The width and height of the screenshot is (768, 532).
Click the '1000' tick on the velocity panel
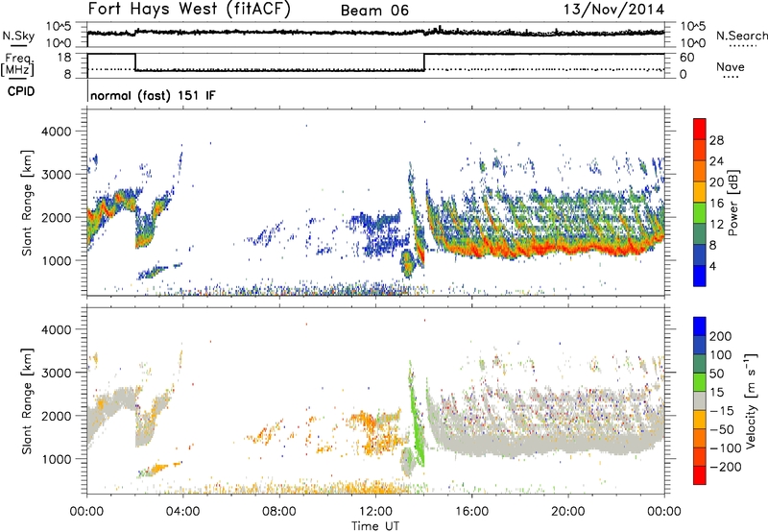pos(56,459)
